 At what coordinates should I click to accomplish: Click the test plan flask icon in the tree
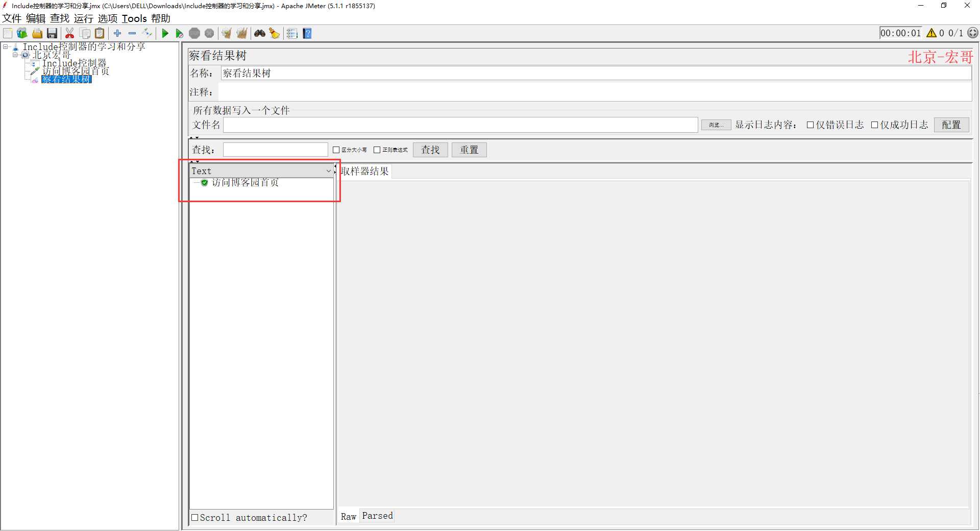[x=16, y=47]
